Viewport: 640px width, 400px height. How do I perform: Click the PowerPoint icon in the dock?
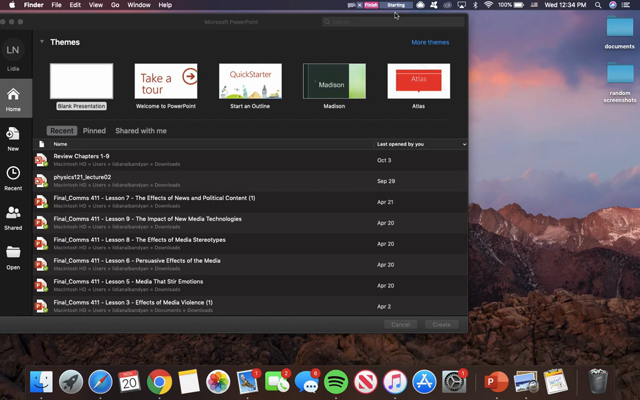[495, 381]
